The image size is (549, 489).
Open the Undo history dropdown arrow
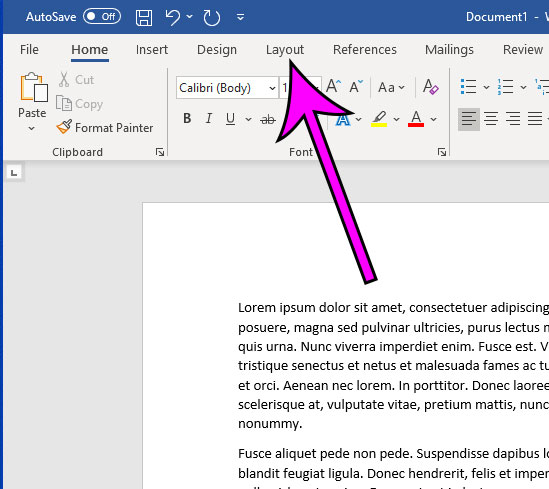point(189,16)
